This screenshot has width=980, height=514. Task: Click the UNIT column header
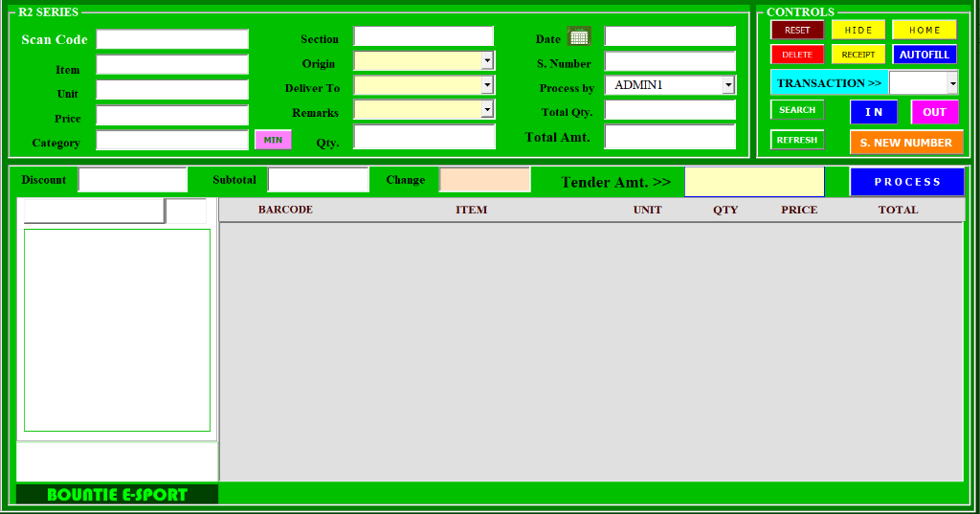click(648, 210)
